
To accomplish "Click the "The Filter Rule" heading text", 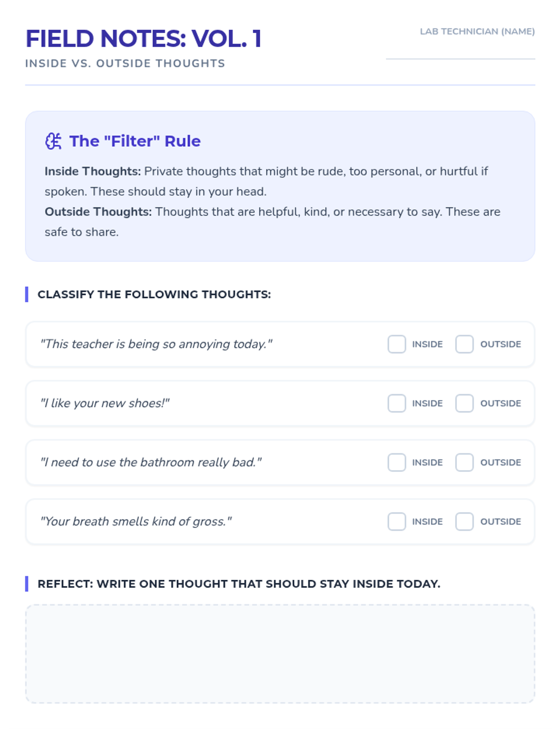I will coord(135,141).
